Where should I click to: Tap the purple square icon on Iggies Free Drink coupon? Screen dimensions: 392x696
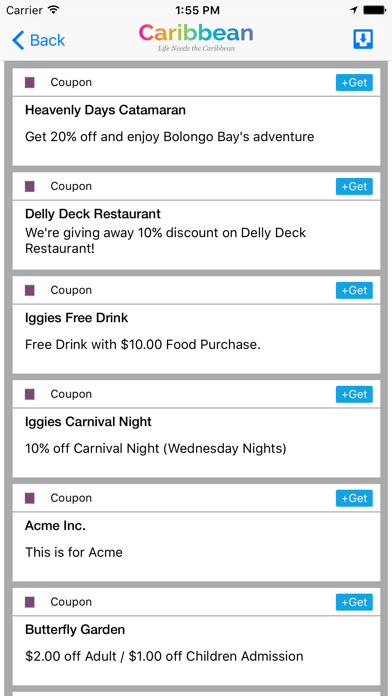click(30, 290)
